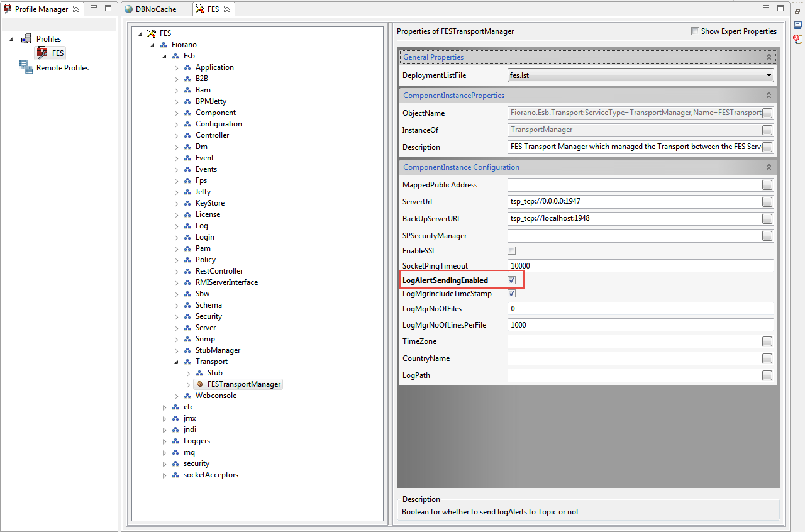Collapse the ComponentInstance Configuration section
805x532 pixels.
tap(768, 167)
